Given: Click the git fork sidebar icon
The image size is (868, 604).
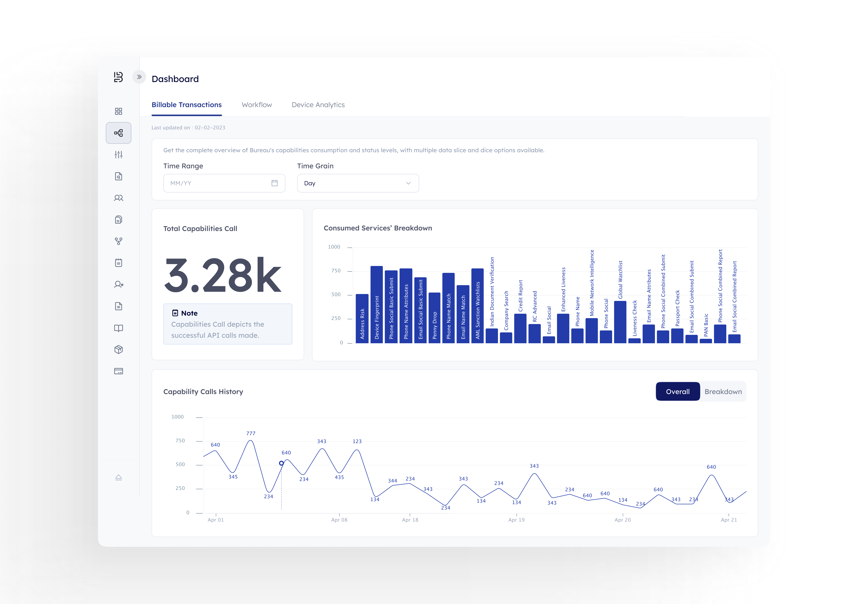Looking at the screenshot, I should tap(118, 241).
